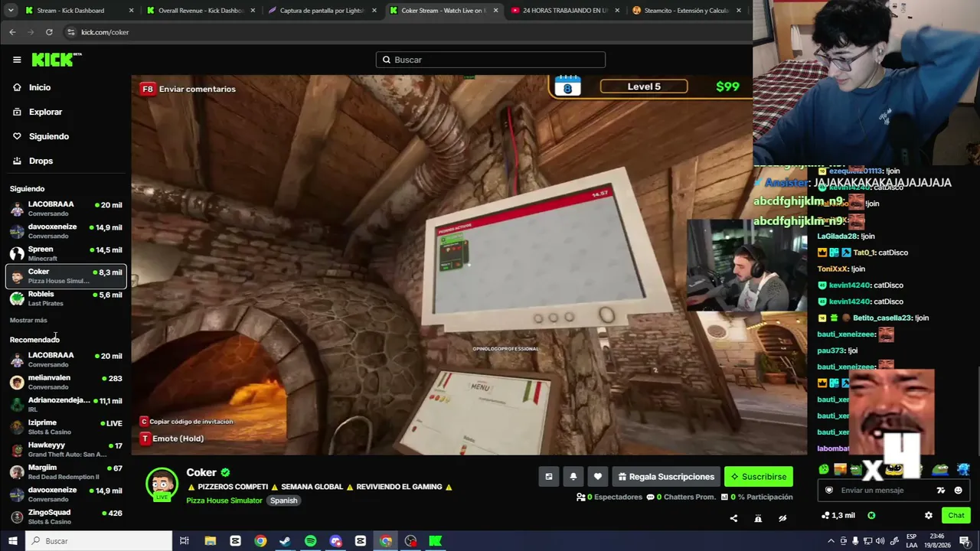The width and height of the screenshot is (980, 551).
Task: Reload the kick.com/coker page
Action: point(49,32)
